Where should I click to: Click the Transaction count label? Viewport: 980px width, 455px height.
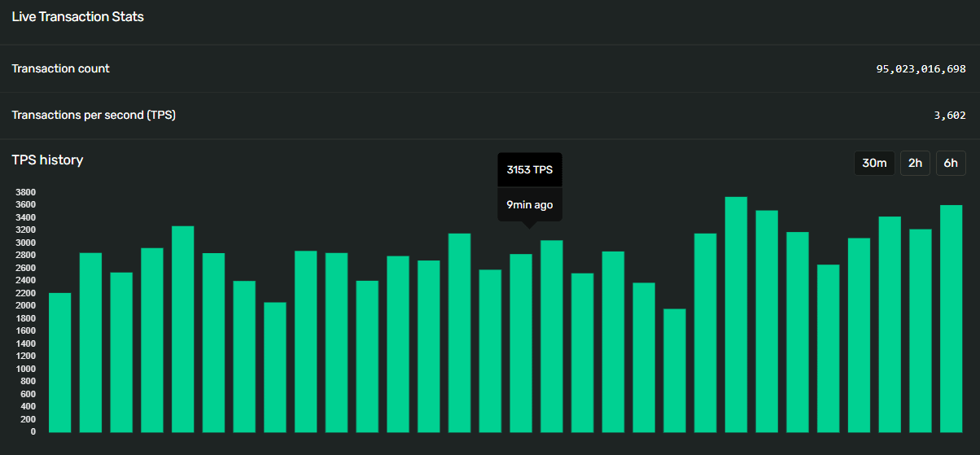[60, 68]
